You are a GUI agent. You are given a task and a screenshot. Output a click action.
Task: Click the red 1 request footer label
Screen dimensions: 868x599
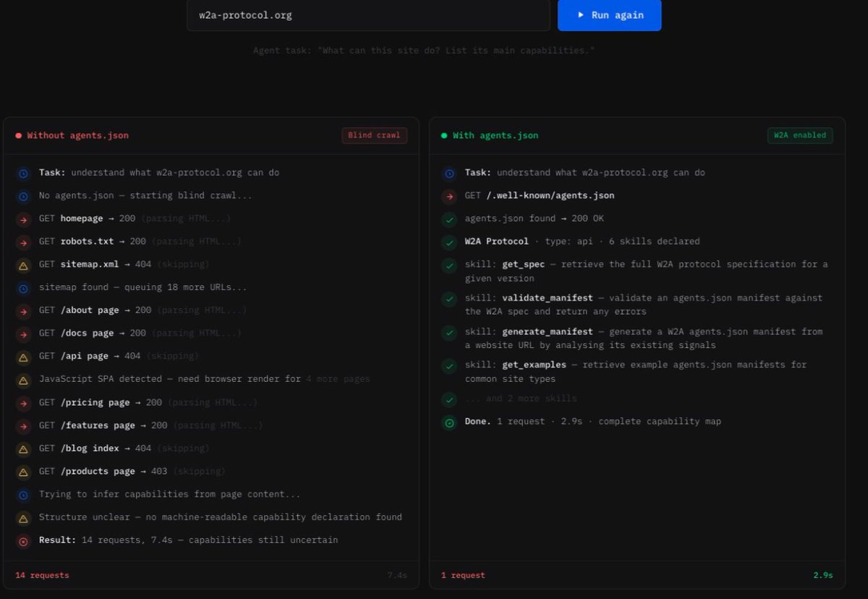tap(463, 576)
